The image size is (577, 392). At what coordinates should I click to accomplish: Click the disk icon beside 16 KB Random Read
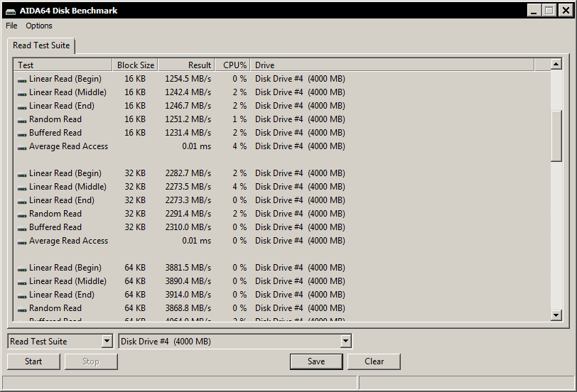[22, 120]
